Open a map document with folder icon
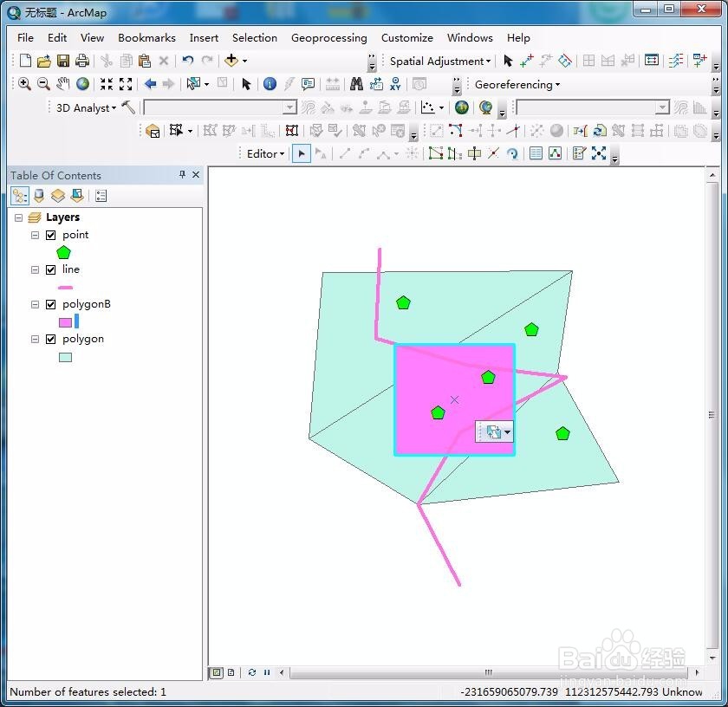This screenshot has height=707, width=728. 44,61
